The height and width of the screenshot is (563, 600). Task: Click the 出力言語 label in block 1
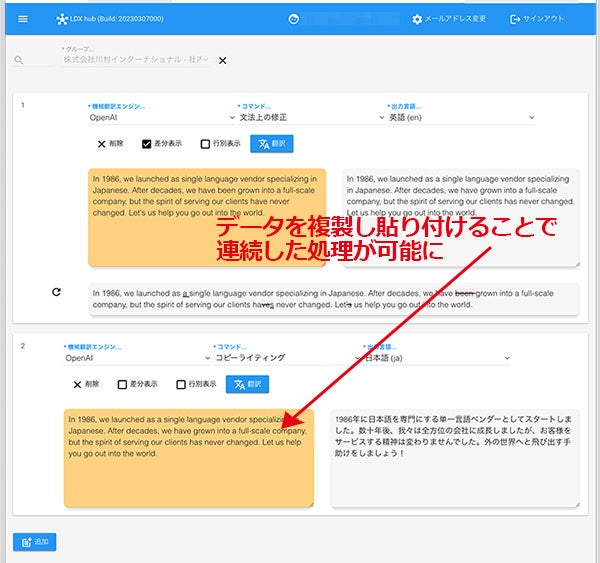point(404,106)
